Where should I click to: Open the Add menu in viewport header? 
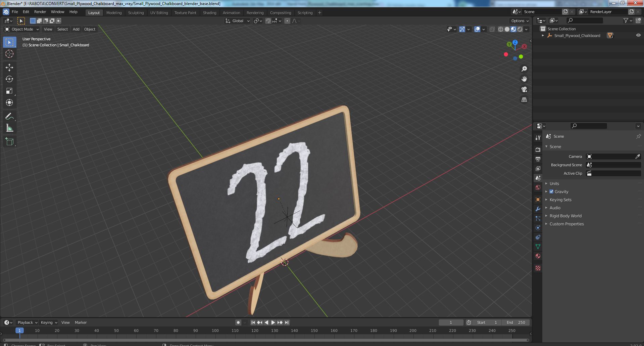[x=76, y=29]
